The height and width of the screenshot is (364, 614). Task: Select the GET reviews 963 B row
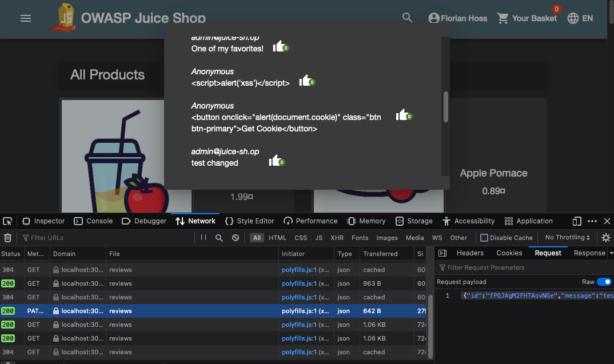pyautogui.click(x=213, y=283)
